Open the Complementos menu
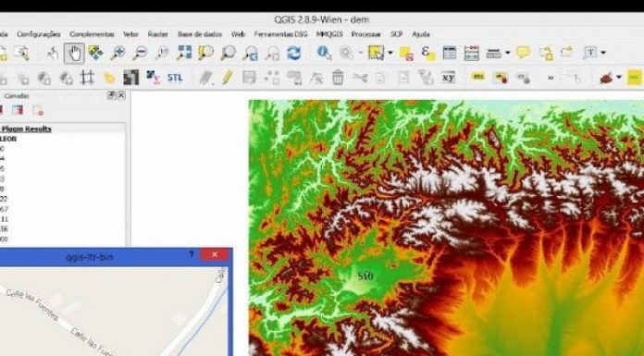644x356 pixels. [x=92, y=34]
